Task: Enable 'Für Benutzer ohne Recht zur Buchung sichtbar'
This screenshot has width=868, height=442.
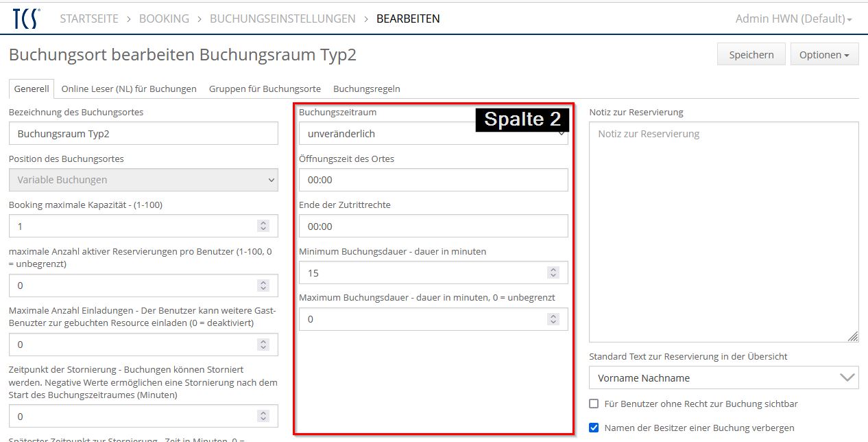Action: (x=594, y=404)
